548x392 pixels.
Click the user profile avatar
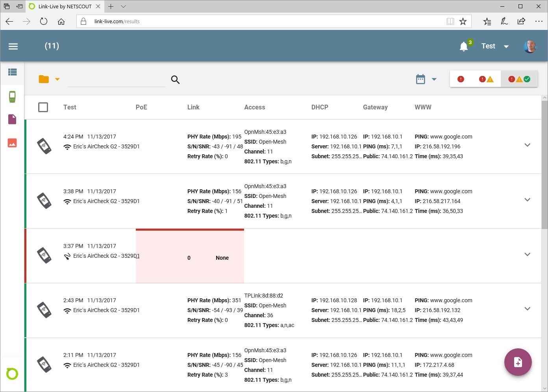[x=530, y=46]
